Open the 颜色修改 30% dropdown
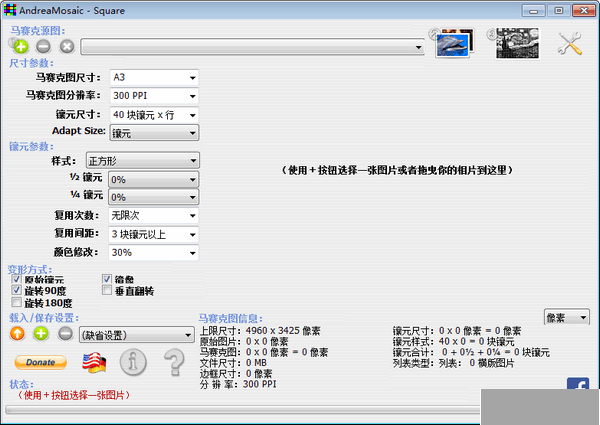Image resolution: width=600 pixels, height=425 pixels. tap(153, 252)
